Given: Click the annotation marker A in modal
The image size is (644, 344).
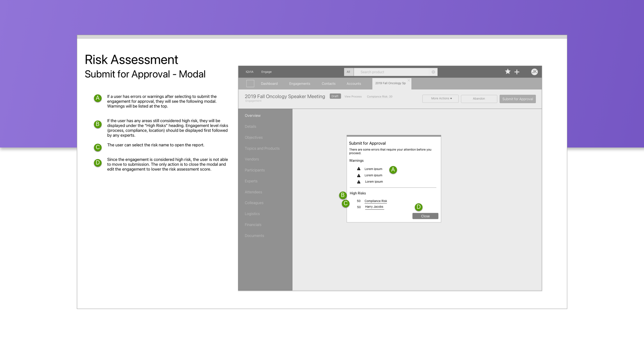Looking at the screenshot, I should pyautogui.click(x=393, y=170).
